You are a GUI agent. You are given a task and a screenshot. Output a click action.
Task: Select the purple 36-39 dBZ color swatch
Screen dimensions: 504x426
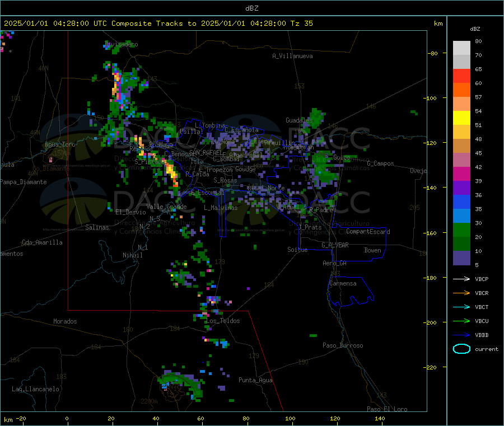click(x=461, y=188)
